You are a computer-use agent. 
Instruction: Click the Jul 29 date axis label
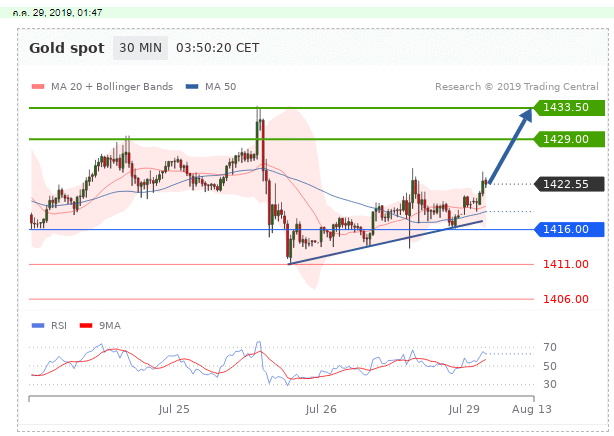(464, 409)
